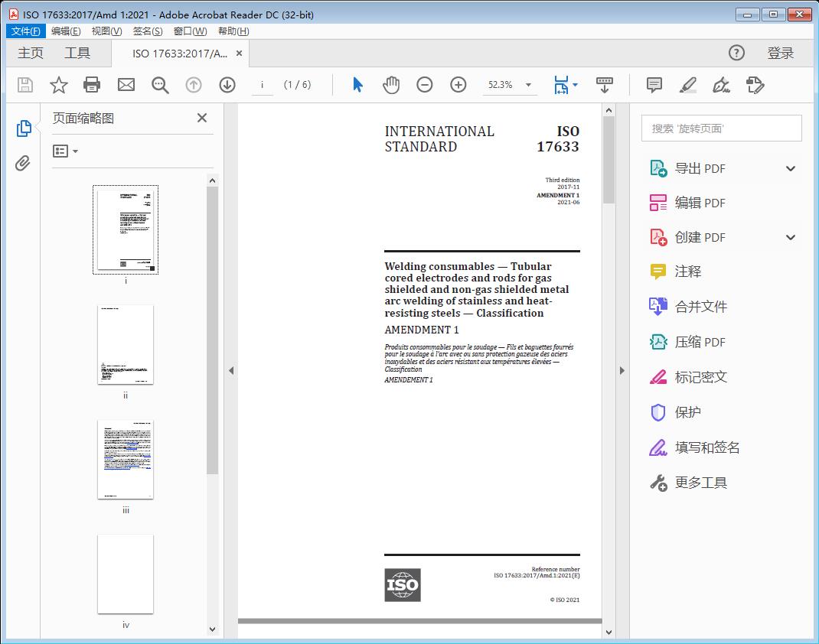
Task: Send file via email envelope icon
Action: pyautogui.click(x=126, y=85)
